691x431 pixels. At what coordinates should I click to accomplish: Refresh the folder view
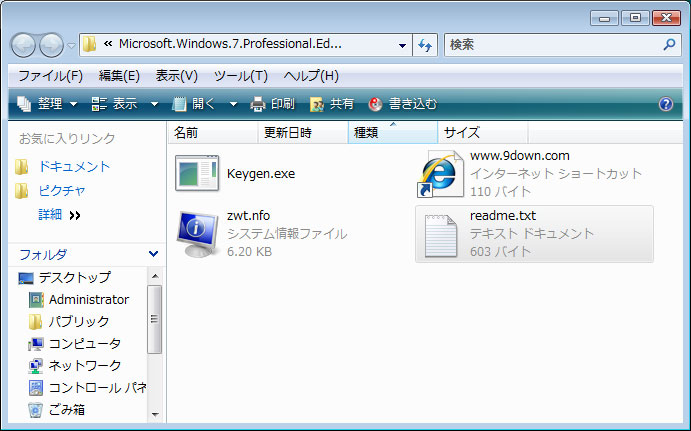(x=425, y=45)
